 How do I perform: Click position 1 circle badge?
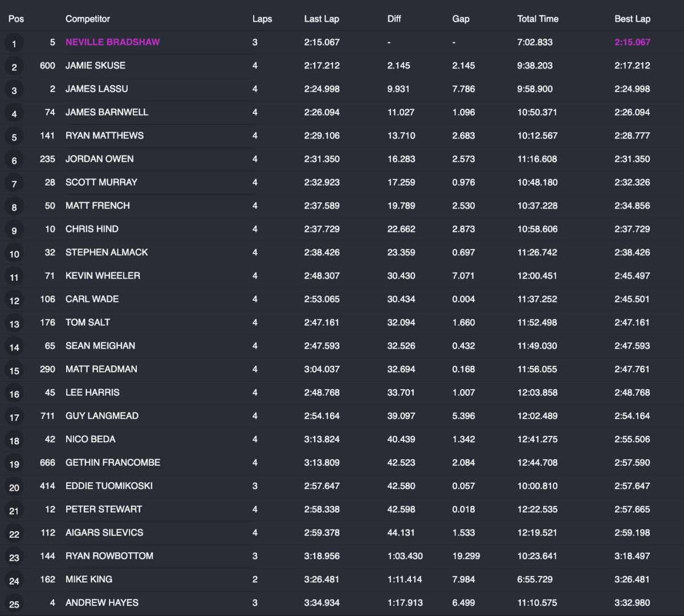coord(14,43)
